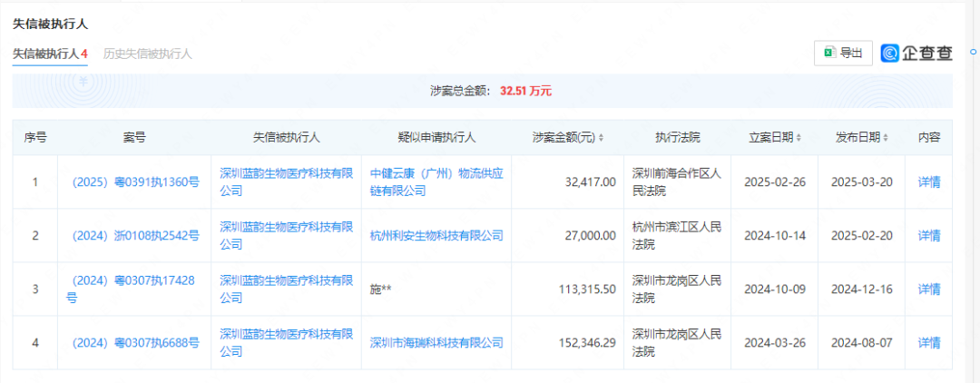Click 杭州市滨江区人民法院 court cell
The height and width of the screenshot is (383, 980).
tap(677, 236)
